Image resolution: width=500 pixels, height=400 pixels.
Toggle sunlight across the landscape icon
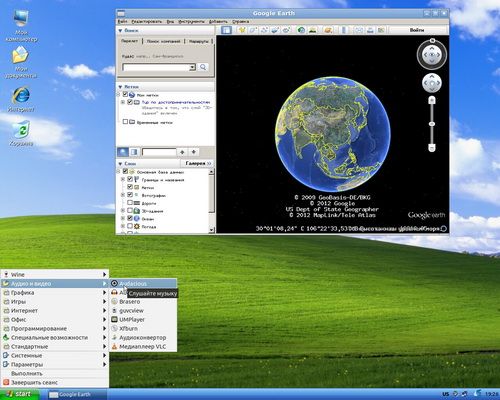pyautogui.click(x=313, y=30)
